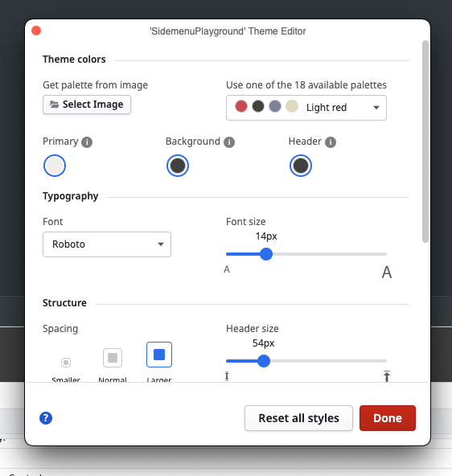This screenshot has width=452, height=476.
Task: Open the Background color swatch
Action: click(x=178, y=166)
